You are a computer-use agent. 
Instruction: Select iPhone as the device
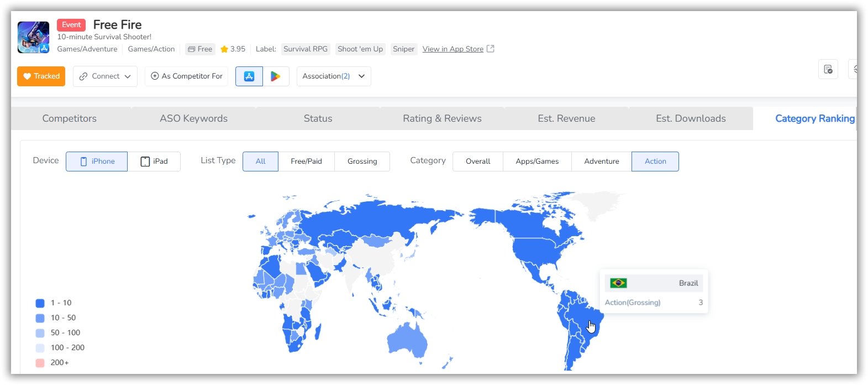(97, 162)
